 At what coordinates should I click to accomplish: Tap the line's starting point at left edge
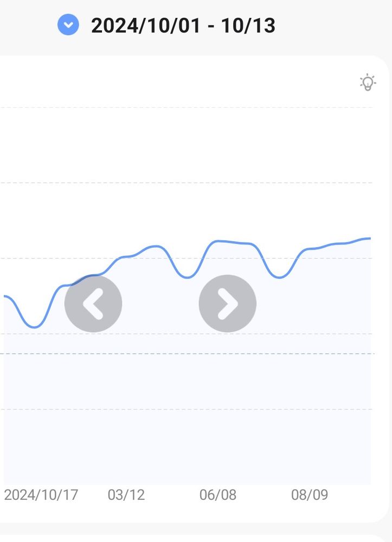point(5,296)
